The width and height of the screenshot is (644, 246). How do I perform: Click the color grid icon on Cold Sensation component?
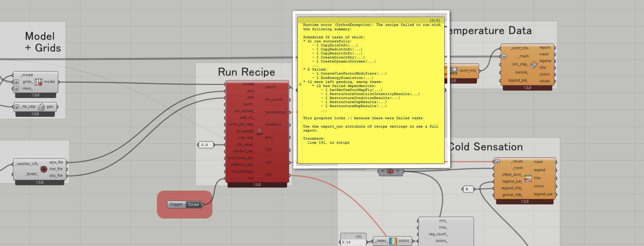pyautogui.click(x=528, y=178)
